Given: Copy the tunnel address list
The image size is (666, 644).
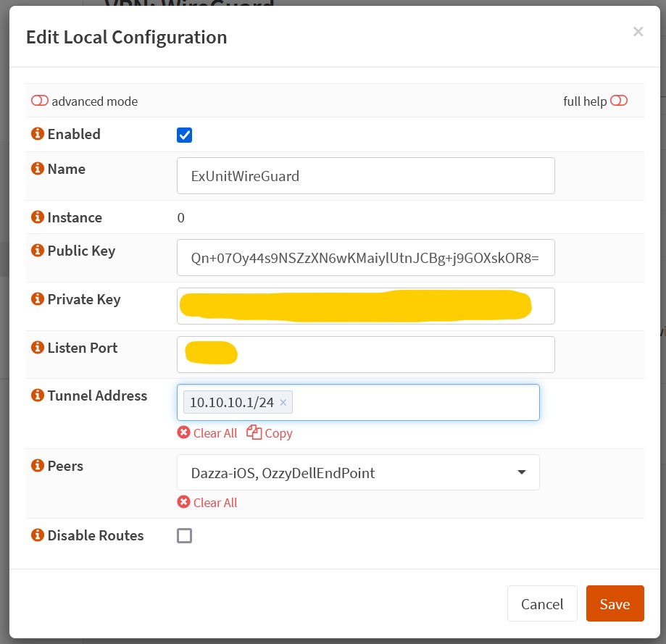Looking at the screenshot, I should click(270, 433).
